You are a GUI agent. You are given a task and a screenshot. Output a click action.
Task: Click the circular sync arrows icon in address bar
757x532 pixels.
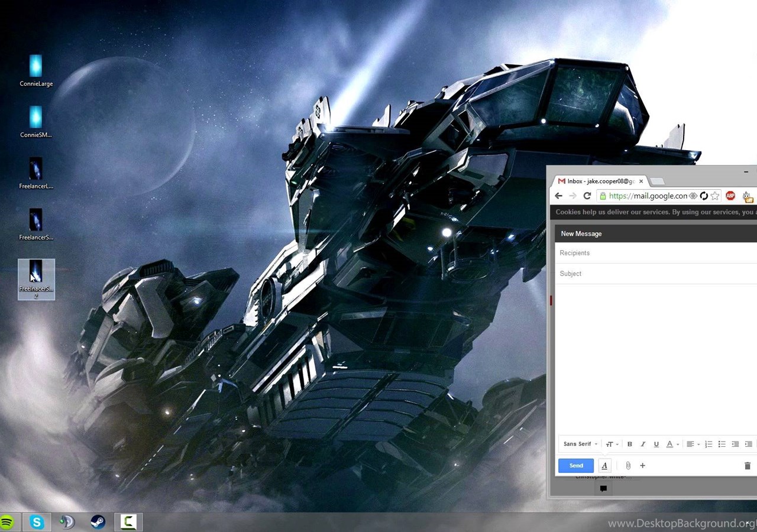(x=704, y=196)
